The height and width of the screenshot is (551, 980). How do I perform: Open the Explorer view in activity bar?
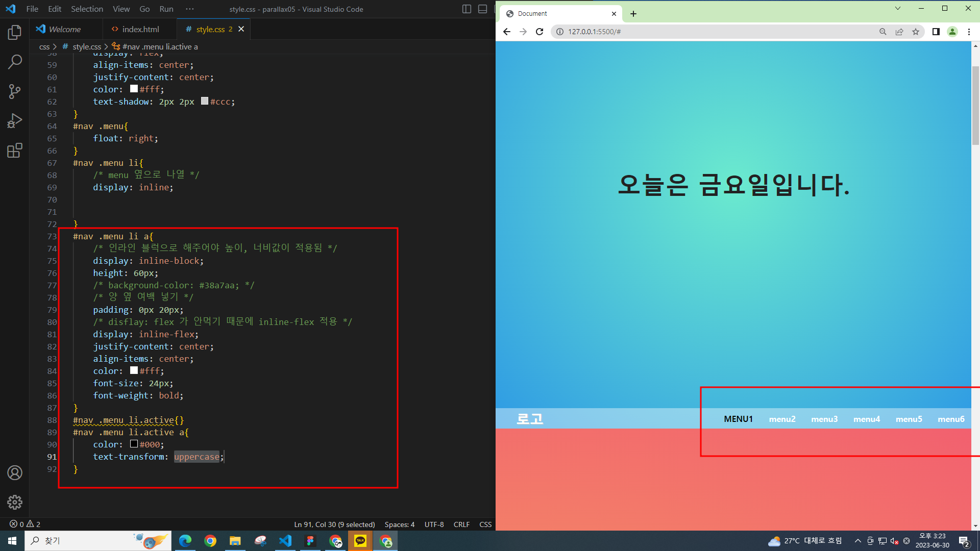tap(14, 33)
